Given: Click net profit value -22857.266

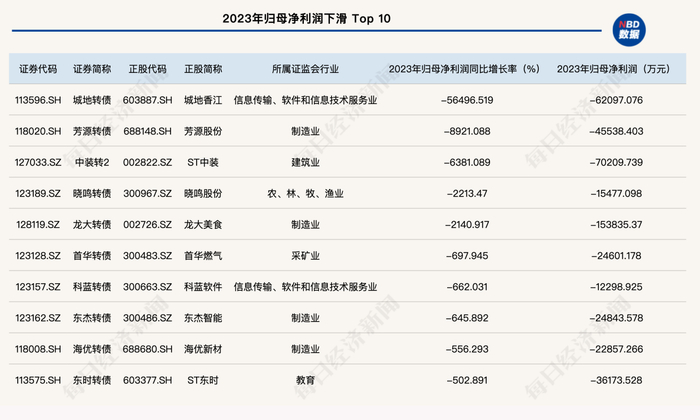Looking at the screenshot, I should coord(616,349).
